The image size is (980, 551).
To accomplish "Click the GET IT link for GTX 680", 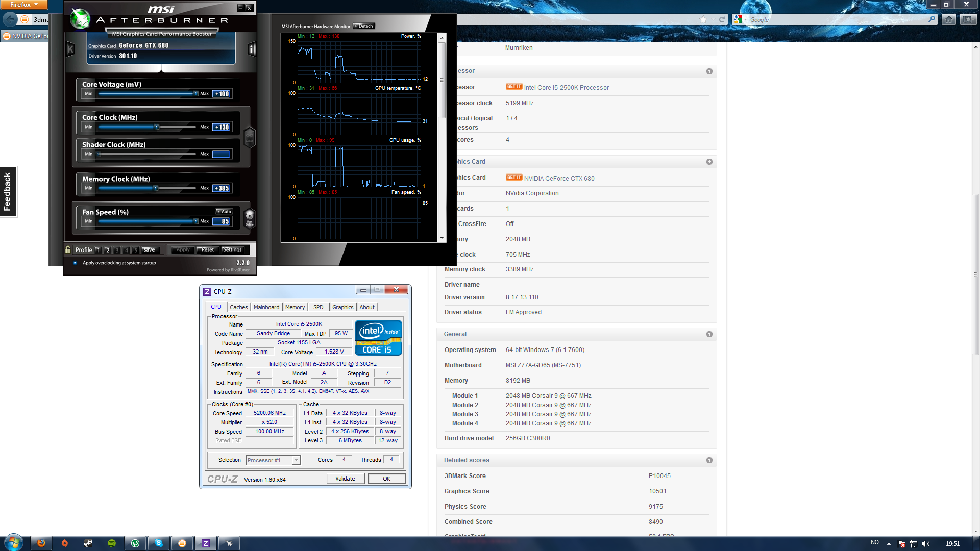I will tap(514, 178).
